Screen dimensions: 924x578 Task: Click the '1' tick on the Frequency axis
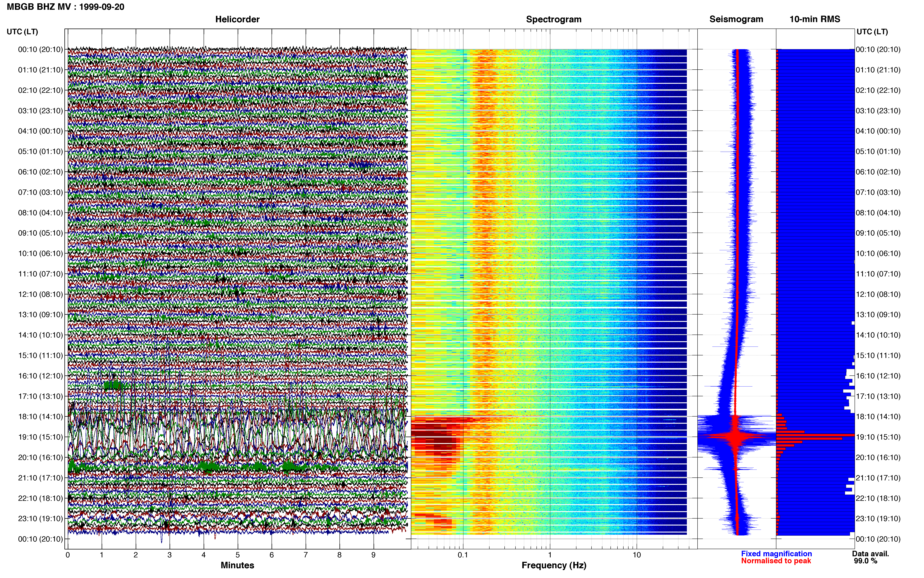tap(550, 555)
